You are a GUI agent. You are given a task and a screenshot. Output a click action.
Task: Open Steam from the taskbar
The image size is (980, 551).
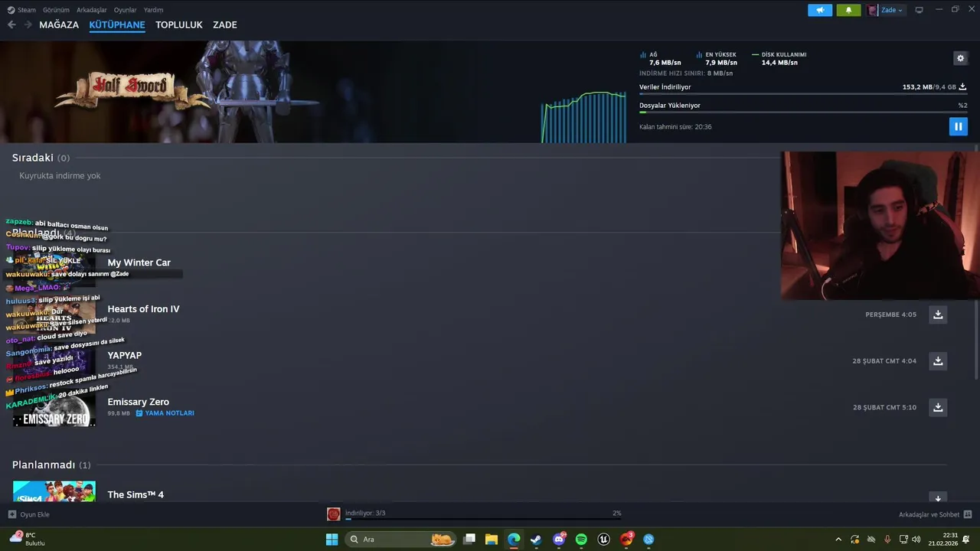pos(536,539)
